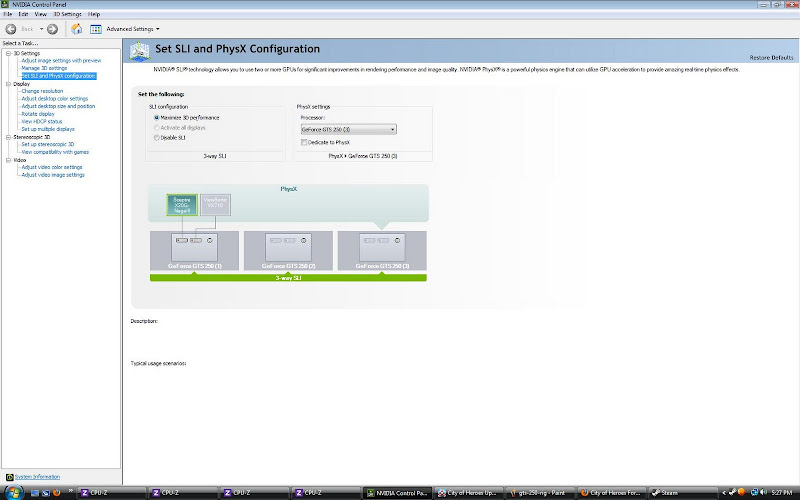Screen dimensions: 800x500
Task: Open the Windows Start orb
Action: pyautogui.click(x=14, y=492)
